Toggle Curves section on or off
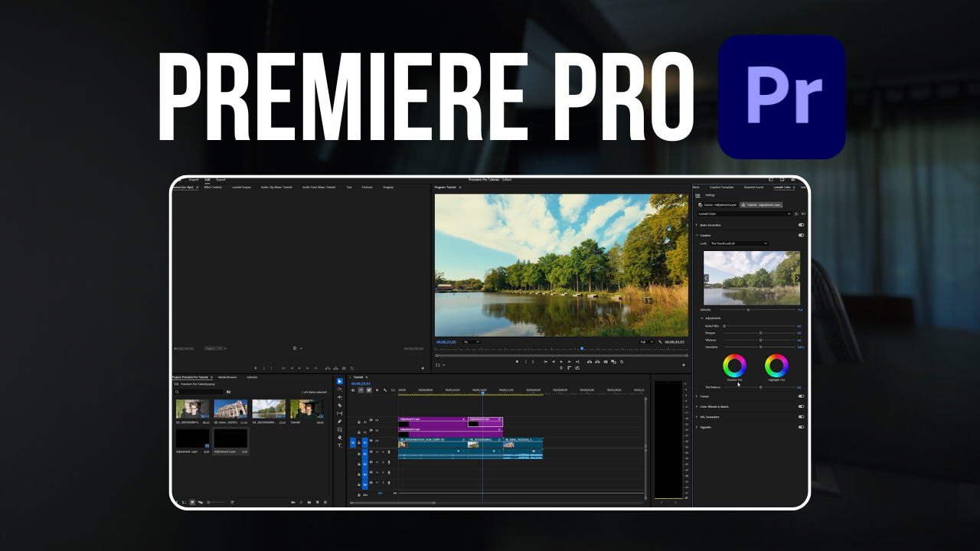980x551 pixels. pos(801,396)
